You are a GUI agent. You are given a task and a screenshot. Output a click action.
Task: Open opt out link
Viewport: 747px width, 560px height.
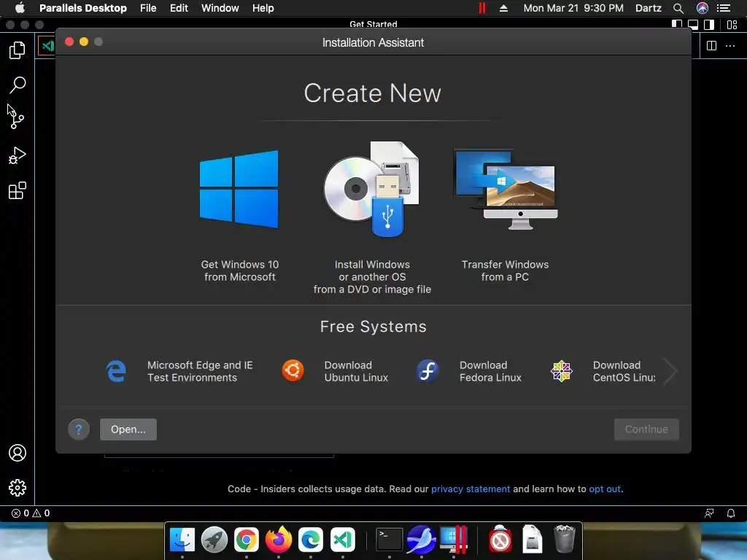click(x=605, y=489)
